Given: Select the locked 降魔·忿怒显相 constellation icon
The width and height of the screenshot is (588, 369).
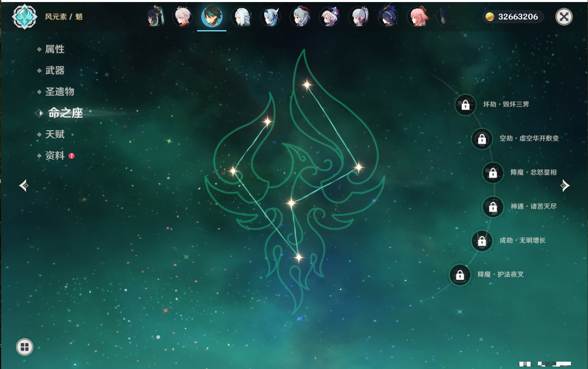Looking at the screenshot, I should [x=493, y=173].
